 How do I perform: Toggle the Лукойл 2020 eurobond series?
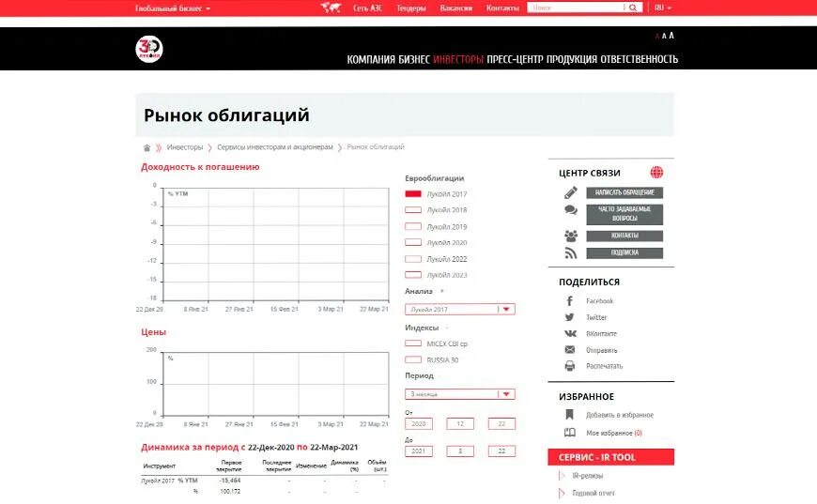point(413,243)
